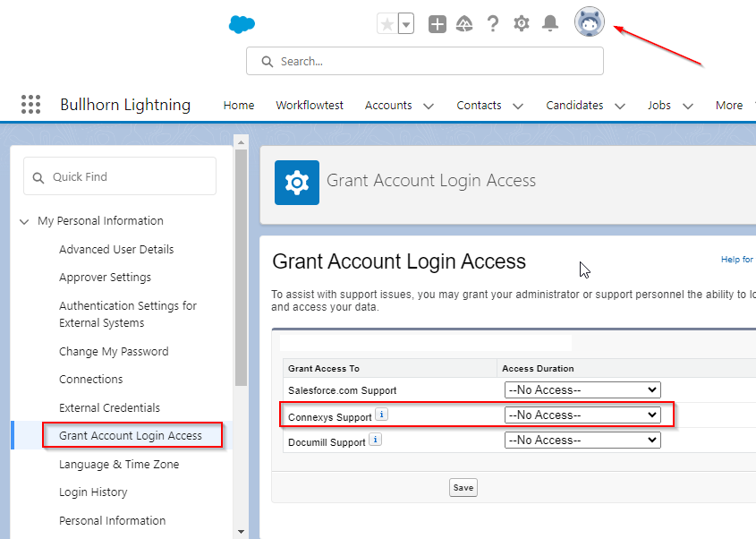This screenshot has width=756, height=539.
Task: Open the Candidates tab
Action: click(574, 105)
